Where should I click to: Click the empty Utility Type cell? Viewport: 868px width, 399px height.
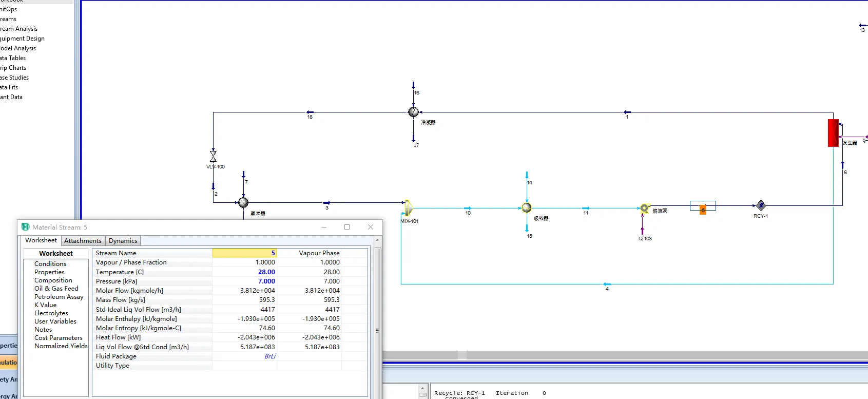click(245, 365)
